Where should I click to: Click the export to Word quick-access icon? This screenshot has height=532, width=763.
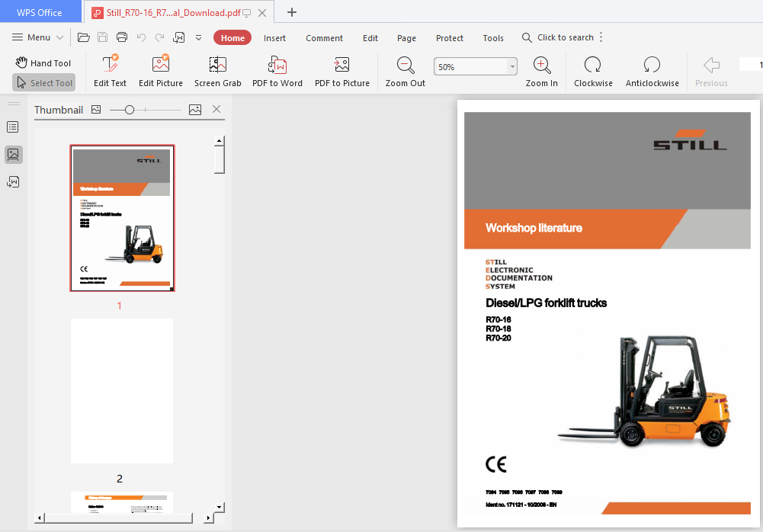pyautogui.click(x=179, y=37)
